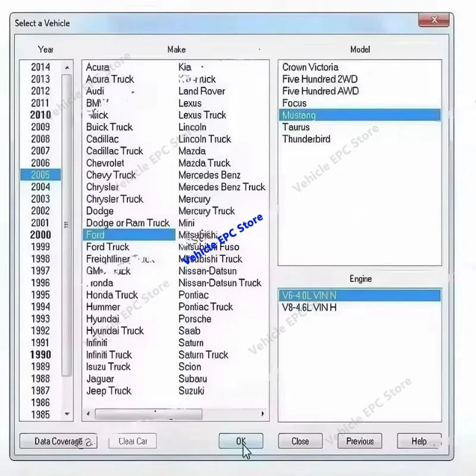Viewport: 476px width, 476px height.
Task: Select year 2010
Action: tap(40, 115)
